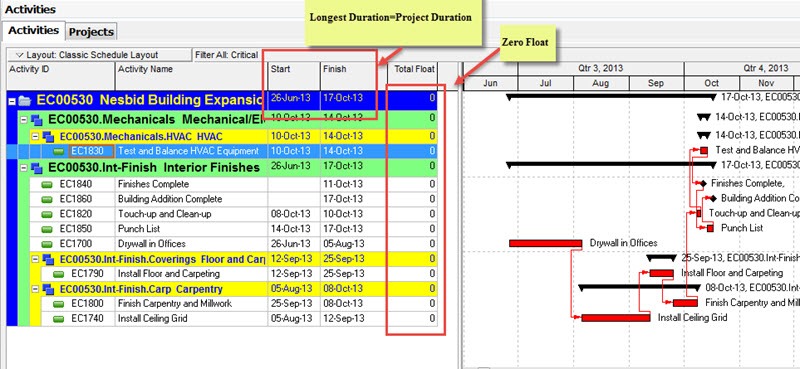
Task: Select the Install Floor and Carpeting name cell
Action: coord(191,274)
